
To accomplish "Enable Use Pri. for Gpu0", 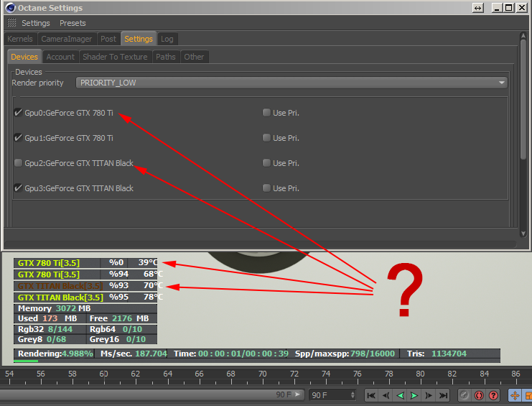I will pos(266,112).
